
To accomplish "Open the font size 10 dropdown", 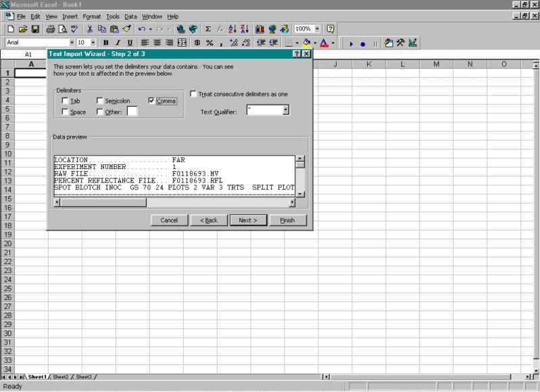I will [93, 43].
